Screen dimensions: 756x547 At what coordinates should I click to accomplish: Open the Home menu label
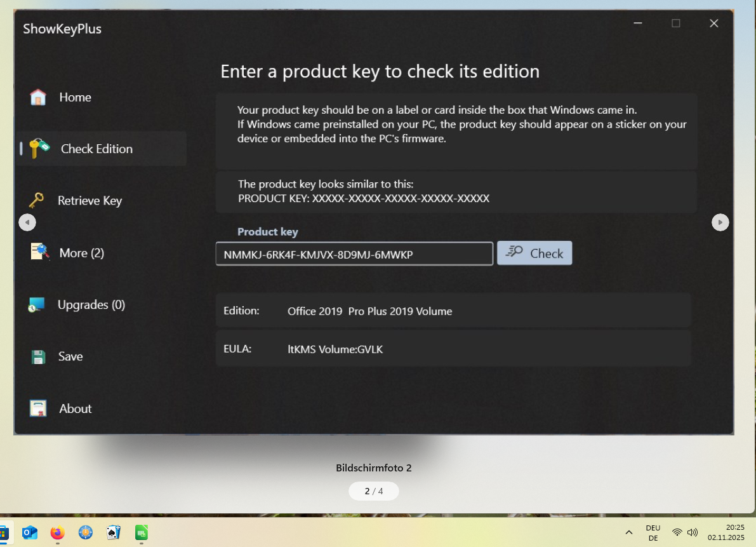[x=75, y=97]
